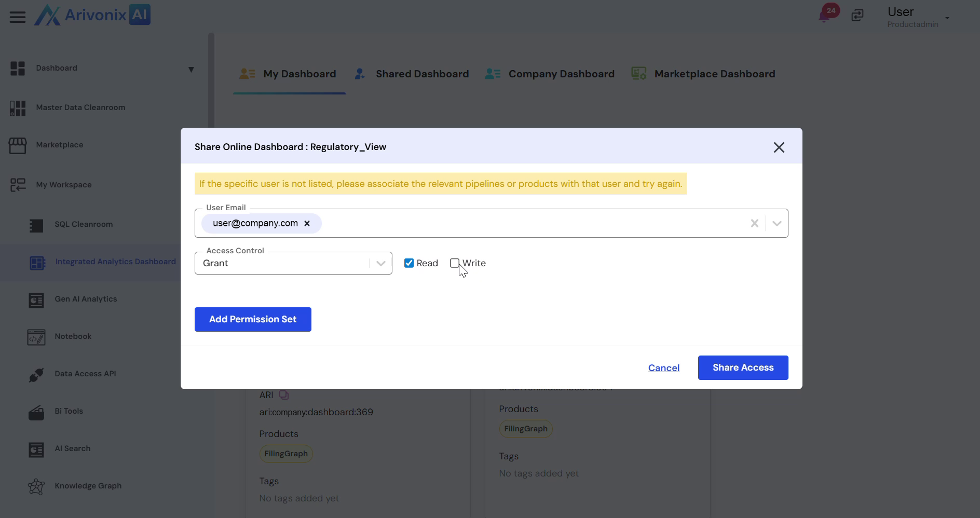The image size is (980, 518).
Task: Expand the Dashboard sidebar section arrow
Action: click(x=191, y=69)
